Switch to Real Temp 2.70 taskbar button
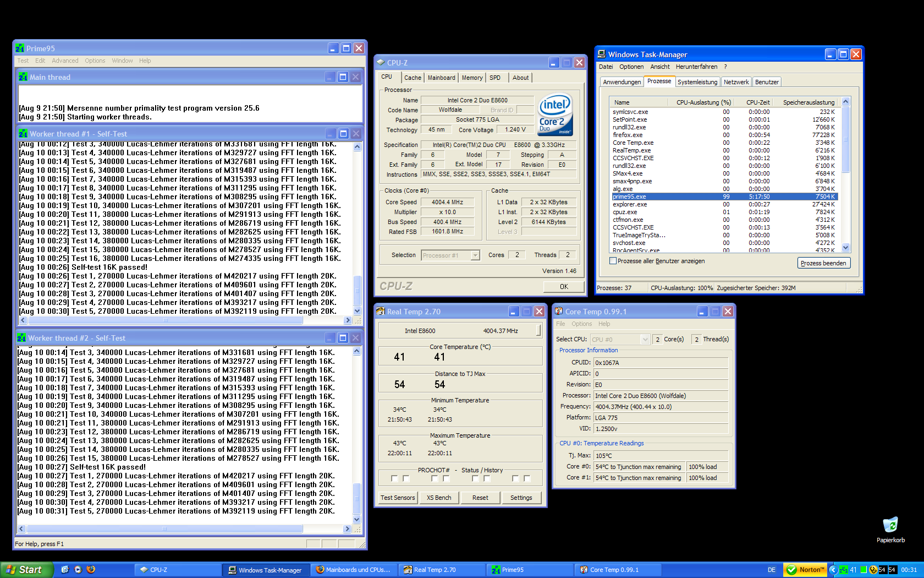The width and height of the screenshot is (924, 578). (x=441, y=570)
